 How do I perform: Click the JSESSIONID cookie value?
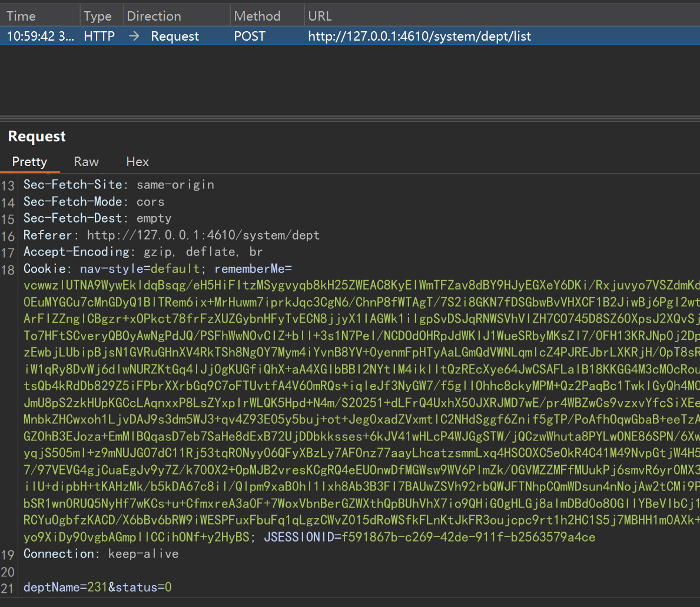[x=468, y=537]
